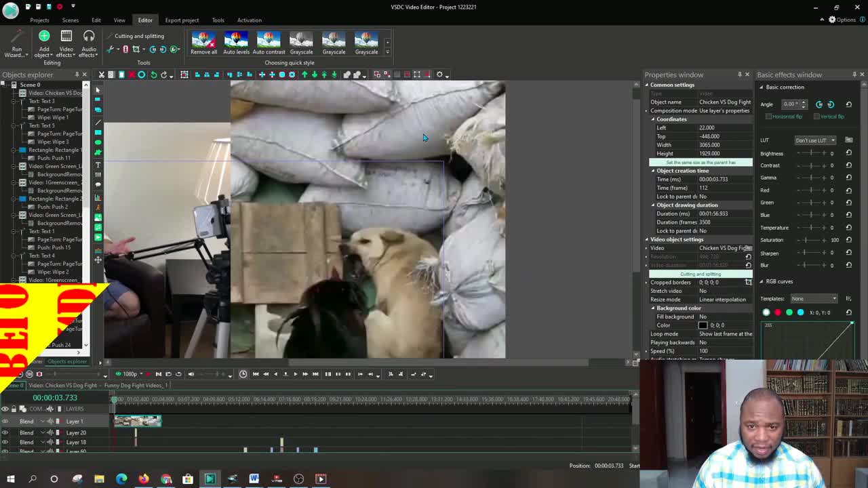Launch the Run Wizard tool
The image size is (868, 488).
(16, 43)
